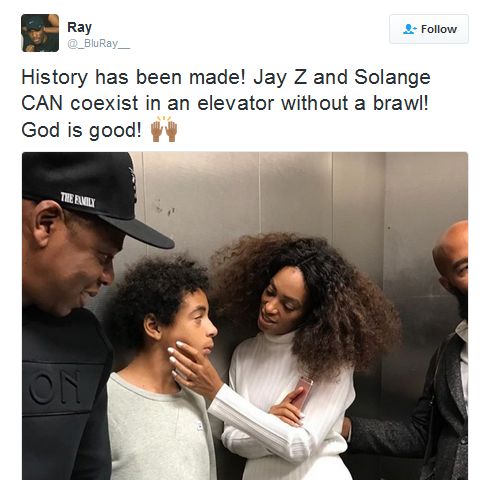Click the Follow button
The height and width of the screenshot is (480, 485).
coord(429,29)
